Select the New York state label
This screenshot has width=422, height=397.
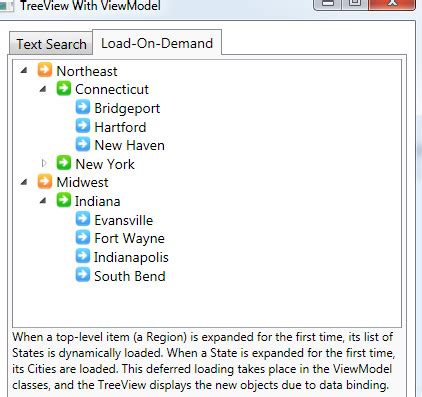[x=105, y=164]
